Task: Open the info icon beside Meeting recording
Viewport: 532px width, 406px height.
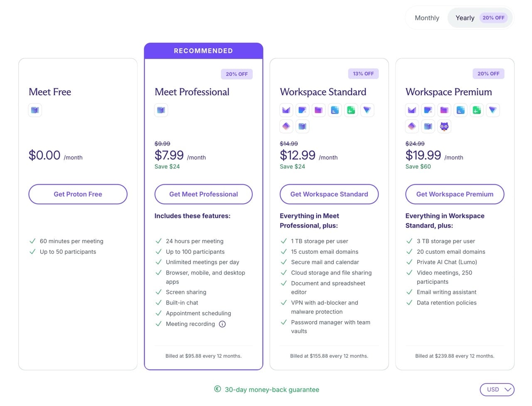Action: [x=222, y=324]
